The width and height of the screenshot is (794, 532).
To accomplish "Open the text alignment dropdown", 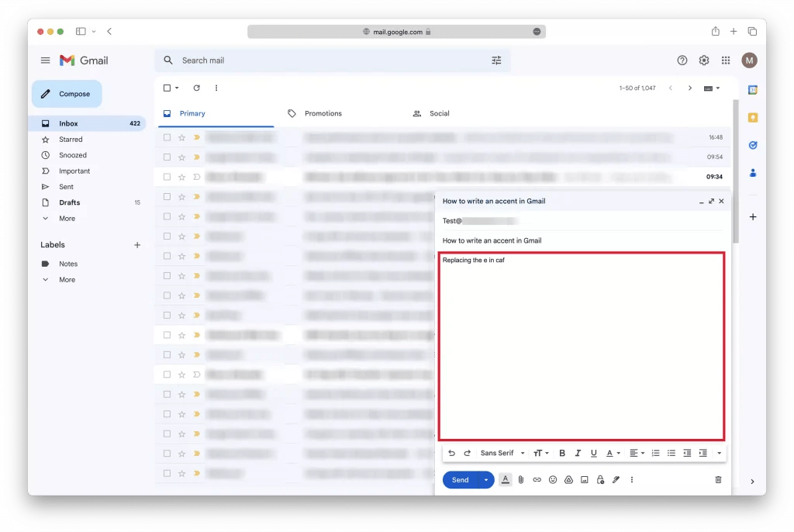I will click(637, 453).
